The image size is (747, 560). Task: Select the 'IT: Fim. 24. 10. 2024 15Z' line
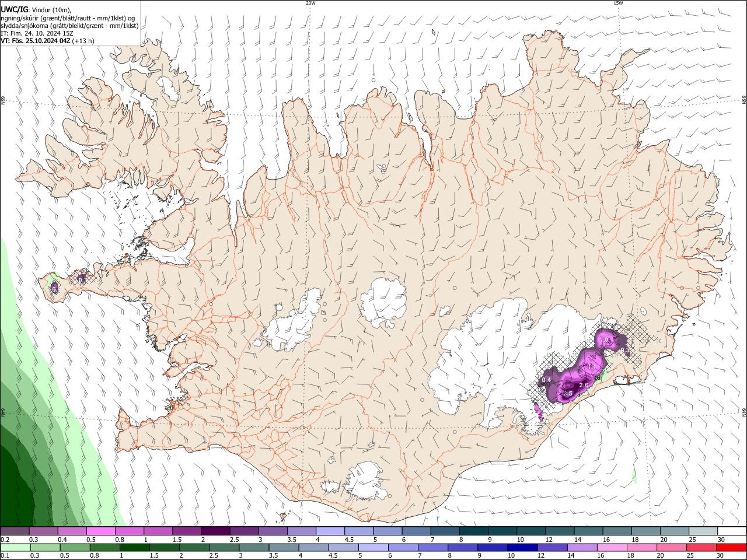(37, 33)
